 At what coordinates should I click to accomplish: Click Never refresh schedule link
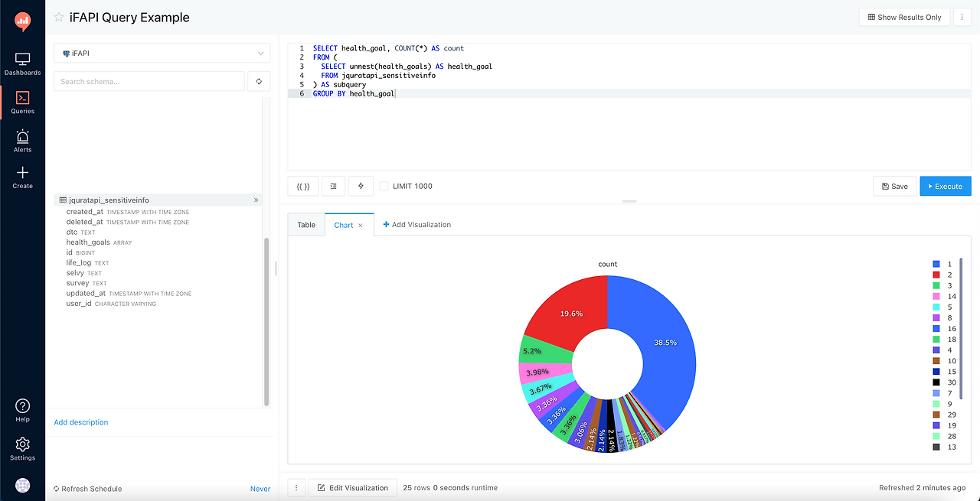click(x=260, y=489)
